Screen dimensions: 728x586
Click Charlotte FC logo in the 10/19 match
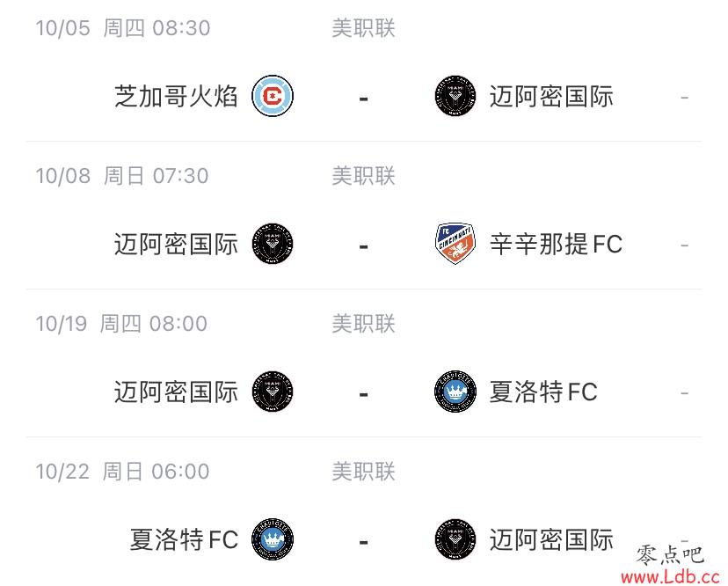455,392
